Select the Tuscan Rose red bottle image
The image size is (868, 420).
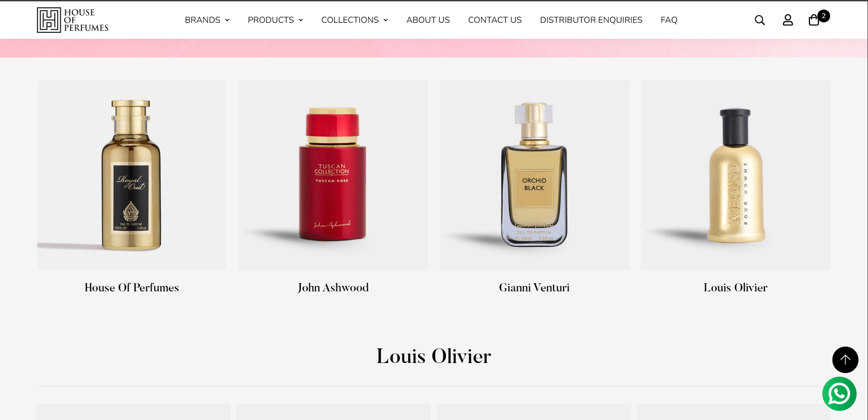click(x=333, y=175)
